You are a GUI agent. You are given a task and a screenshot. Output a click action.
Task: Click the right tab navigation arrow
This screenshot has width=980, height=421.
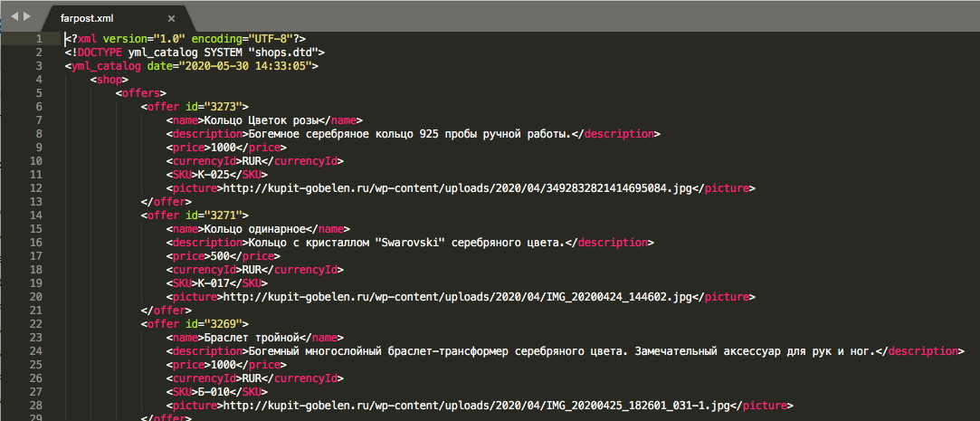coord(26,17)
